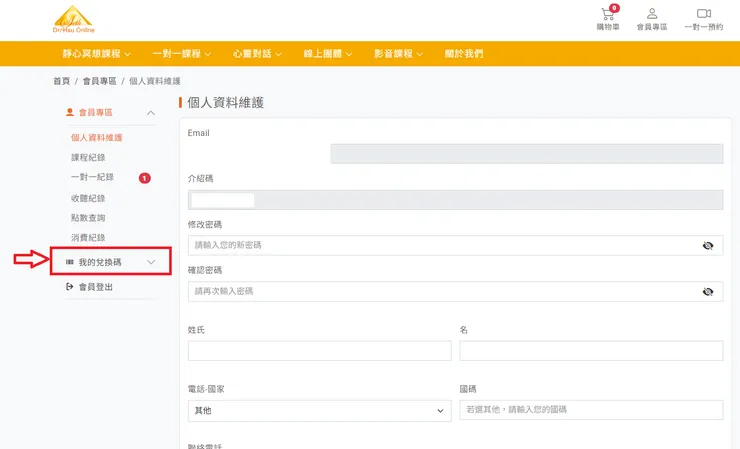The image size is (740, 449).
Task: Open the 關於我們 menu item
Action: click(464, 54)
